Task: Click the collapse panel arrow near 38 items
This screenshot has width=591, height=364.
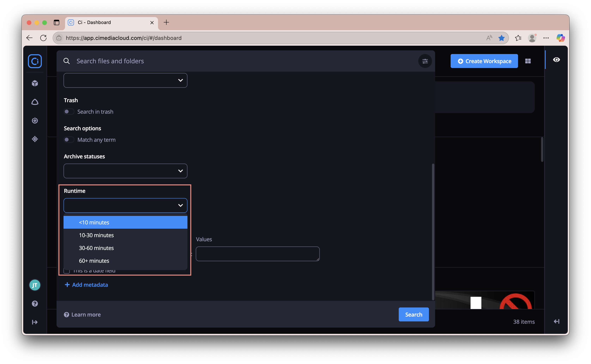Action: (x=556, y=321)
